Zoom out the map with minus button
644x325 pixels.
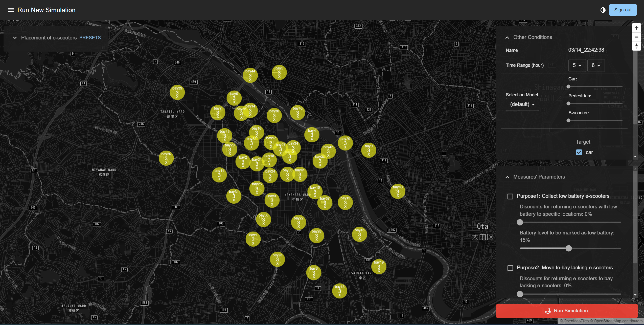coord(636,37)
